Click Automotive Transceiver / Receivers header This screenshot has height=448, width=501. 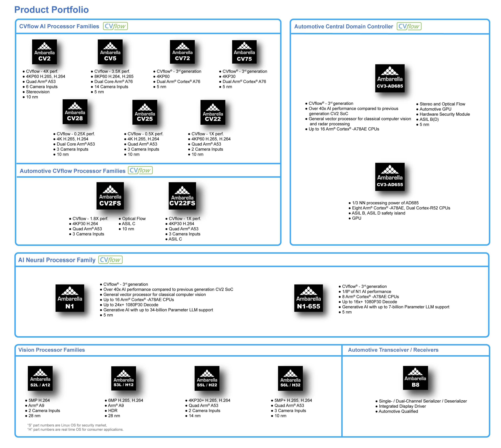coord(393,350)
